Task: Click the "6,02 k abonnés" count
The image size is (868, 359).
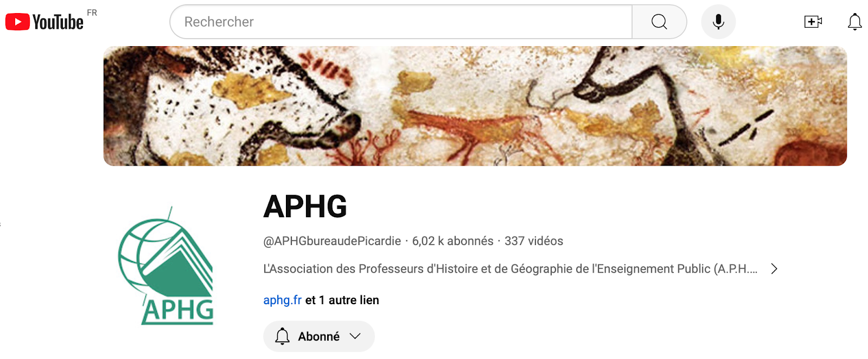Action: click(452, 241)
